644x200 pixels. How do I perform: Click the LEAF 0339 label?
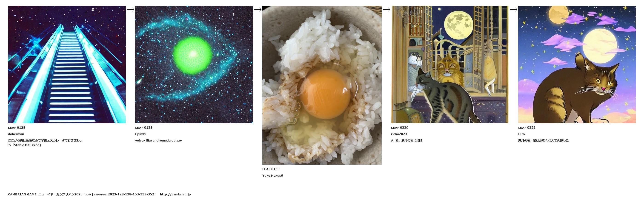tap(400, 128)
